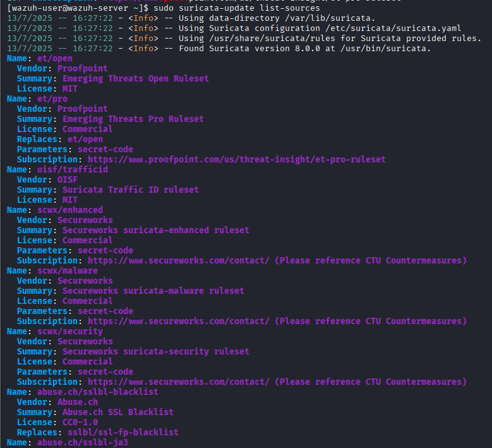This screenshot has width=492, height=448.
Task: Select source name 'oisf/trafficid'
Action: [x=73, y=169]
